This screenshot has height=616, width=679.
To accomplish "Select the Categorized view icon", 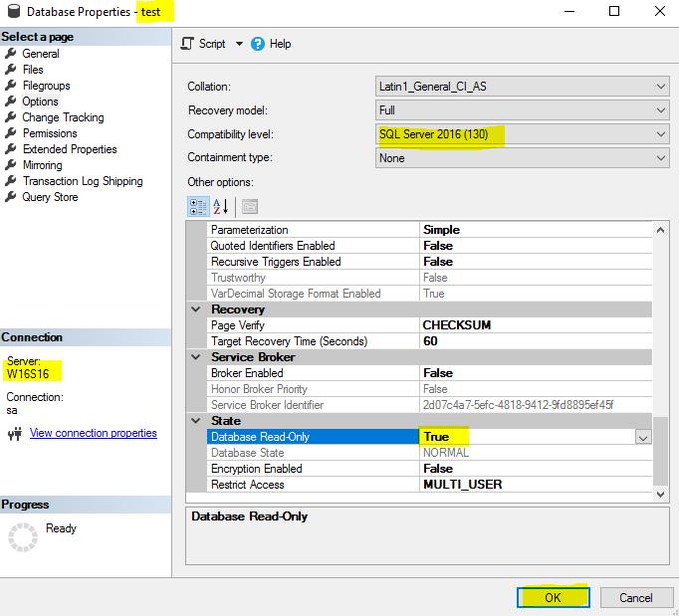I will coord(198,207).
